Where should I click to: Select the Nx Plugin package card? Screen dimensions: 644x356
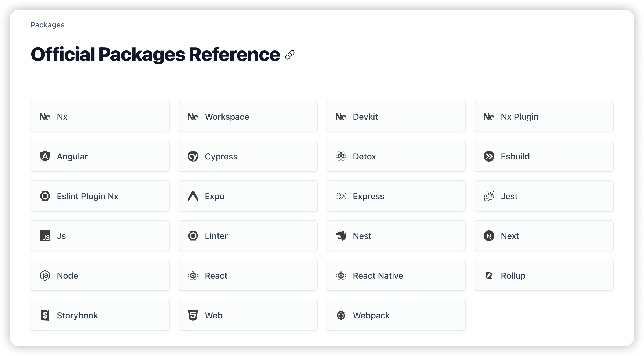click(x=544, y=117)
